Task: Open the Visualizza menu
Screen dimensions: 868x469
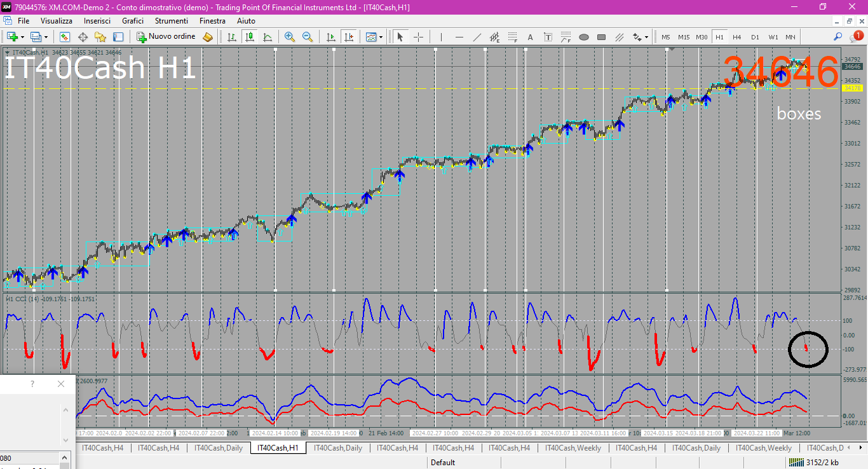Action: click(57, 21)
